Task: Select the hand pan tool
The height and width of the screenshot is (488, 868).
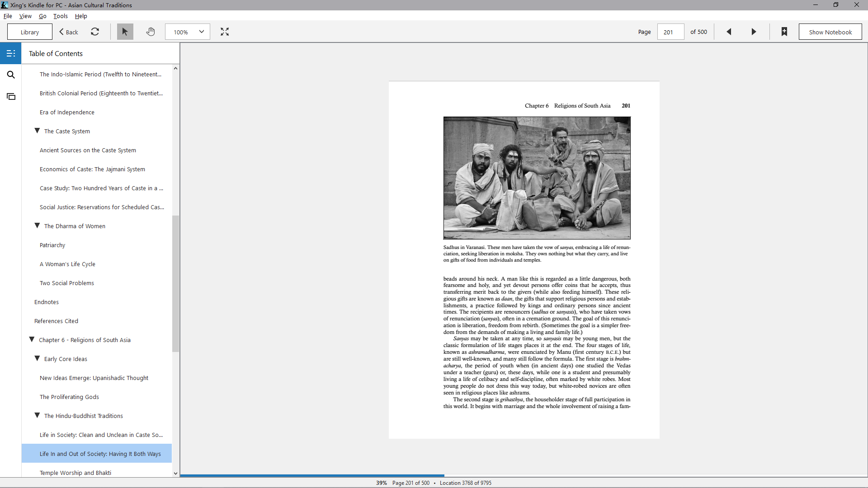Action: 151,32
